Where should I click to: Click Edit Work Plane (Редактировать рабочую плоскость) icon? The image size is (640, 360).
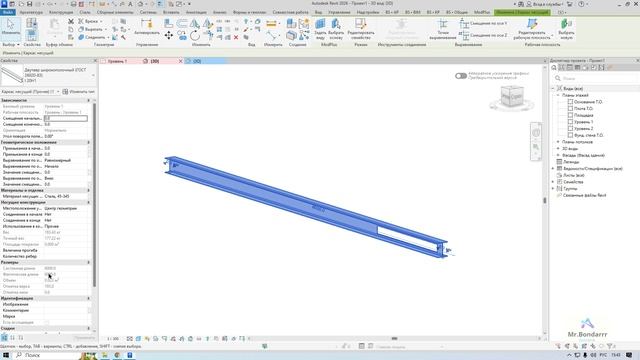[532, 29]
